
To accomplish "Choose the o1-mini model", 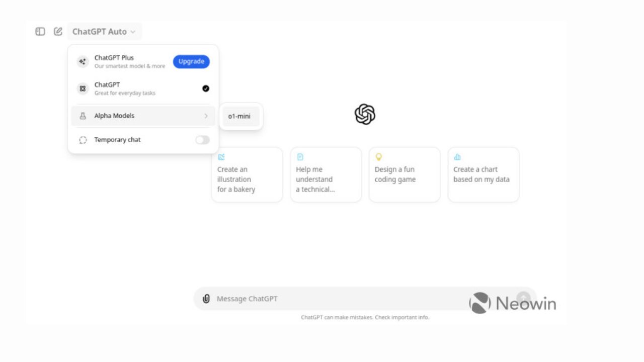I will point(241,116).
